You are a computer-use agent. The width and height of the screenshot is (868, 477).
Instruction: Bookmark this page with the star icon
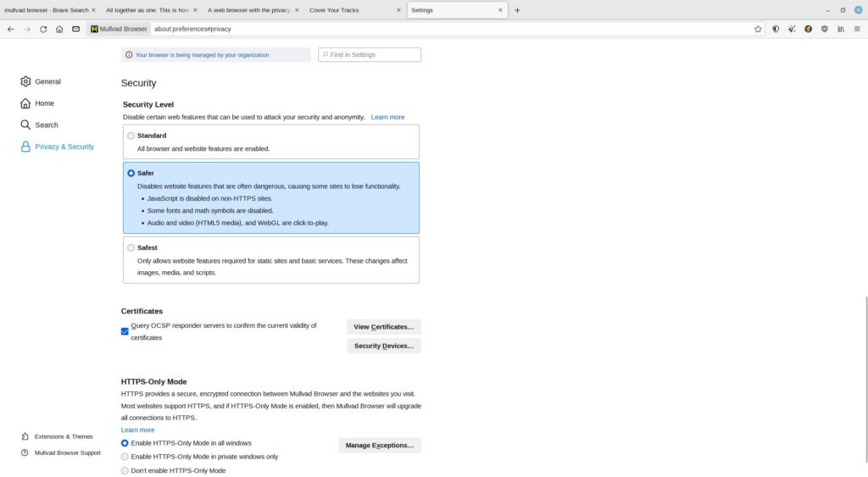tap(758, 29)
